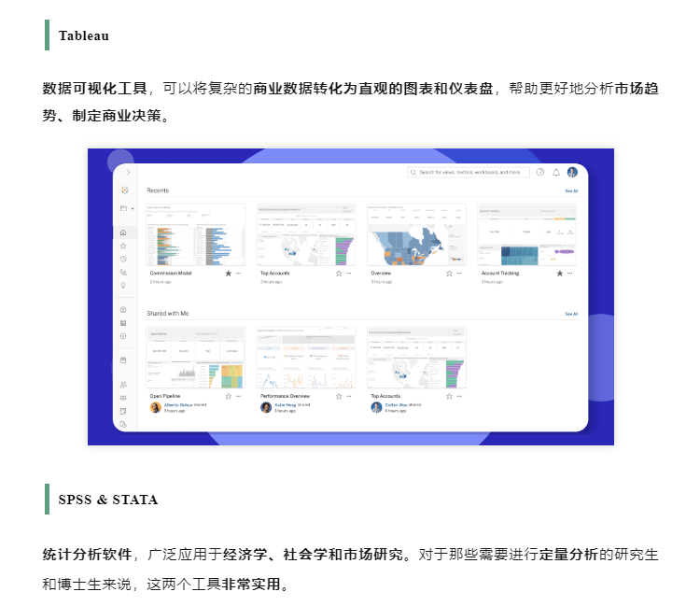Click the search box for views, metrics, workbooks
This screenshot has height=606, width=700.
tap(469, 172)
